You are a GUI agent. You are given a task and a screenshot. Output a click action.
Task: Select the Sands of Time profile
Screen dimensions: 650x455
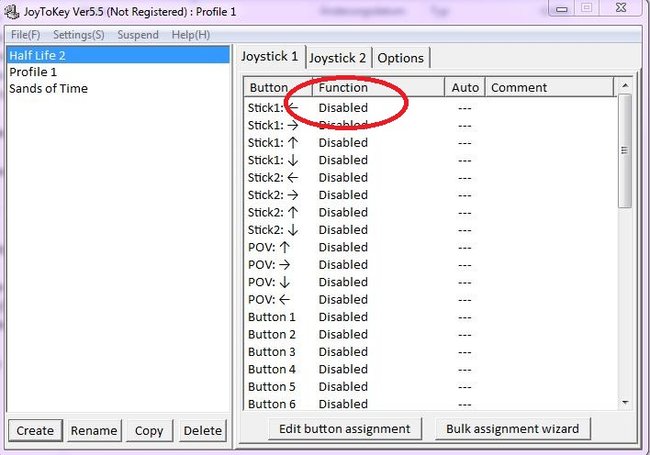click(x=118, y=89)
